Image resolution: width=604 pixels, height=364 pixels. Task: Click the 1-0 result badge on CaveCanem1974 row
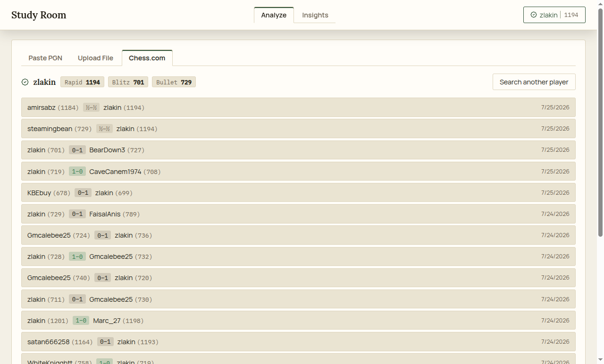[77, 172]
